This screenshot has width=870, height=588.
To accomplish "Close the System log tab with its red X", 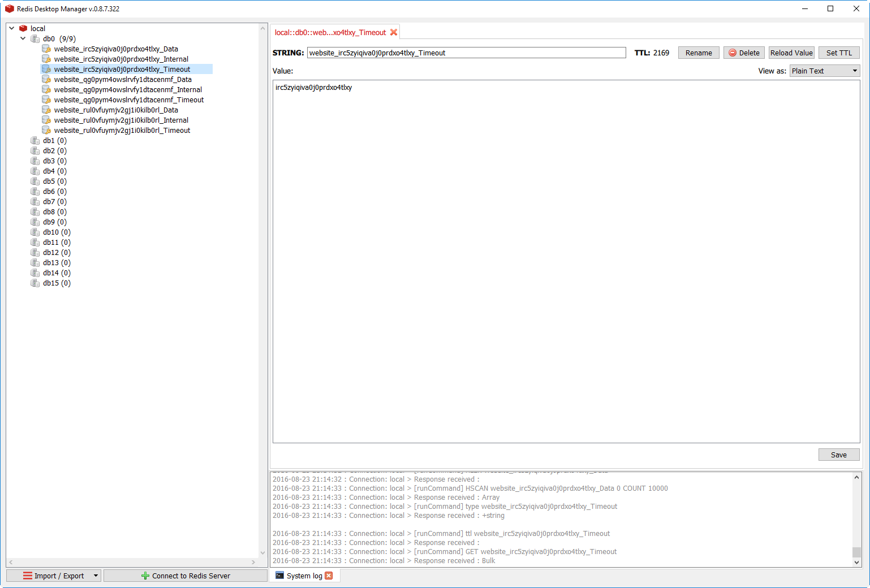I will tap(329, 576).
